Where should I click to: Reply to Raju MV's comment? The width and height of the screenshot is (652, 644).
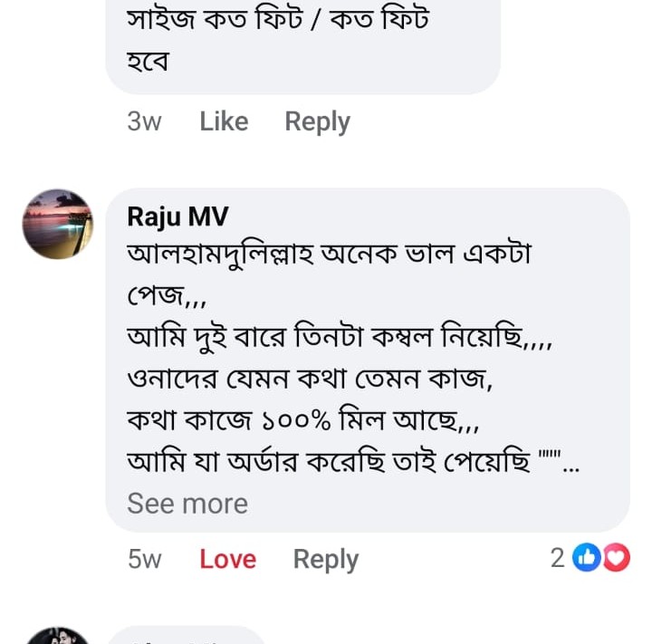point(325,560)
